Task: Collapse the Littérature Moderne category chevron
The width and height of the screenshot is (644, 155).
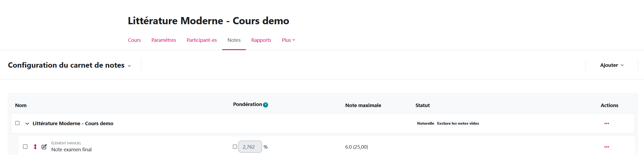Action: (x=27, y=124)
